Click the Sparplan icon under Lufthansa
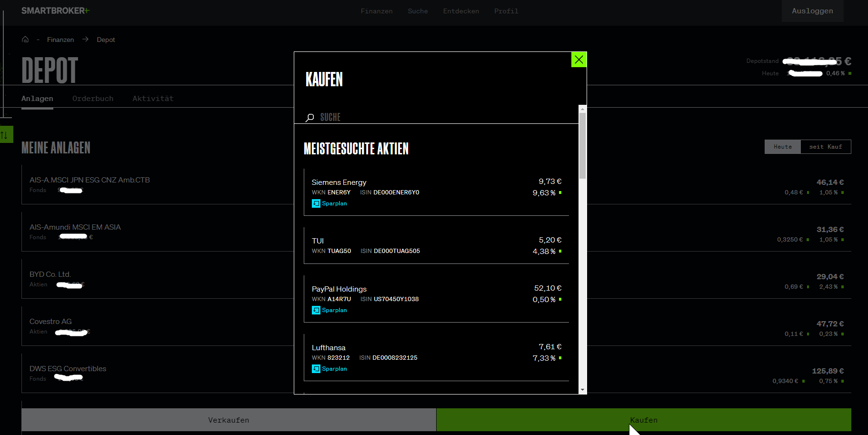 coord(316,369)
